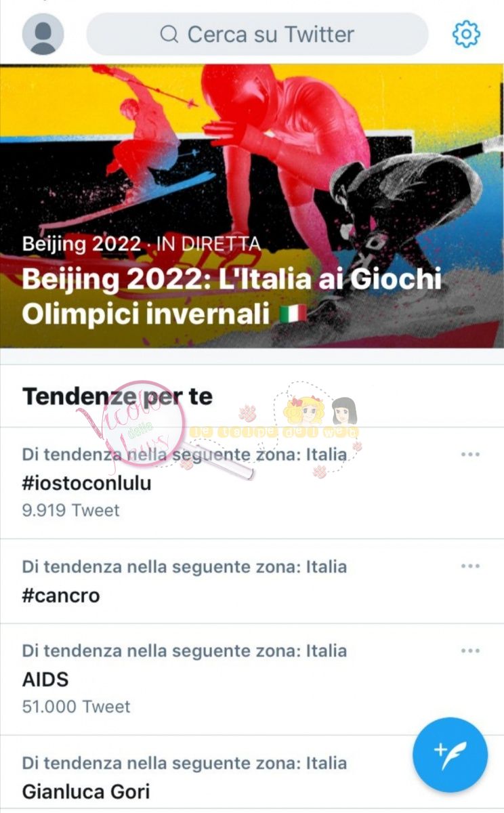Click the Tendenze per te heading
Viewport: 504px width, 813px height.
pyautogui.click(x=117, y=396)
